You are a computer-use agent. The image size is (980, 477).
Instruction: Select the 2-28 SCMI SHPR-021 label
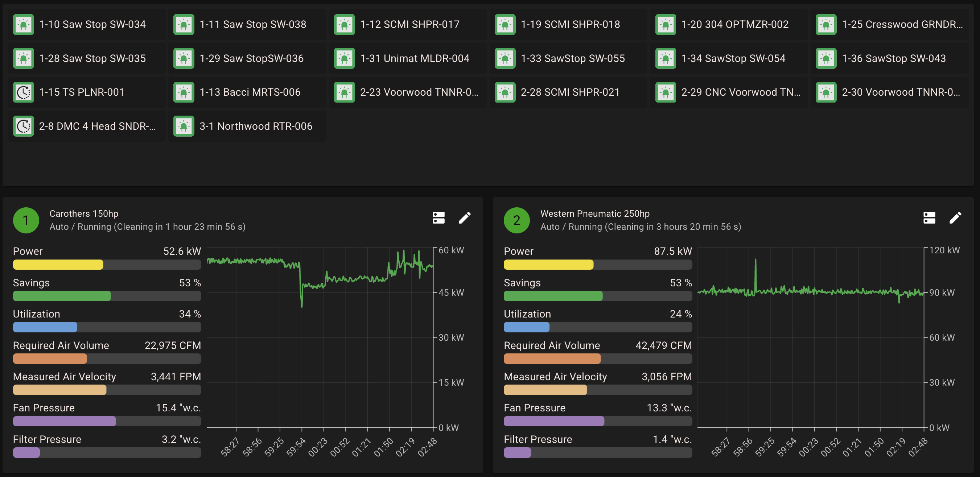[x=570, y=92]
